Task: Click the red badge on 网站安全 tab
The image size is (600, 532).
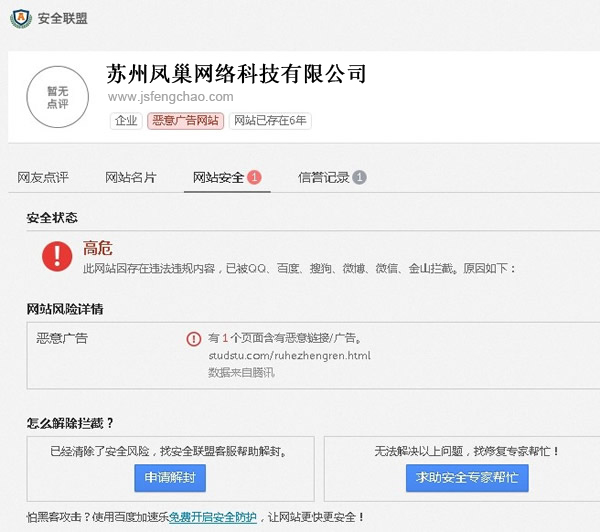Action: (x=254, y=178)
